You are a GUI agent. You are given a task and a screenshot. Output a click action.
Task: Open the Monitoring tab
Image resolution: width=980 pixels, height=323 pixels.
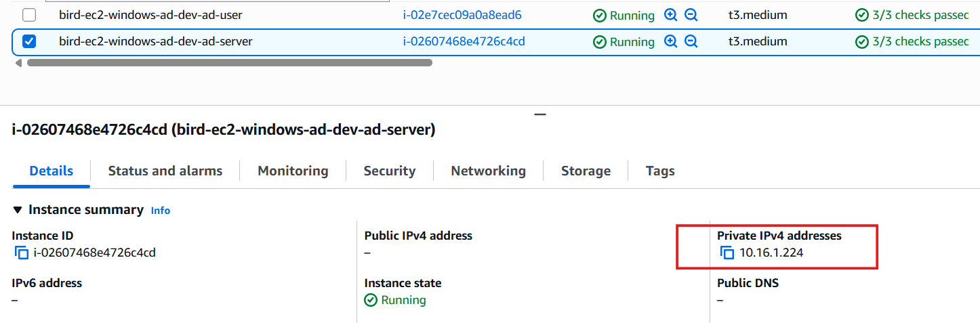293,171
